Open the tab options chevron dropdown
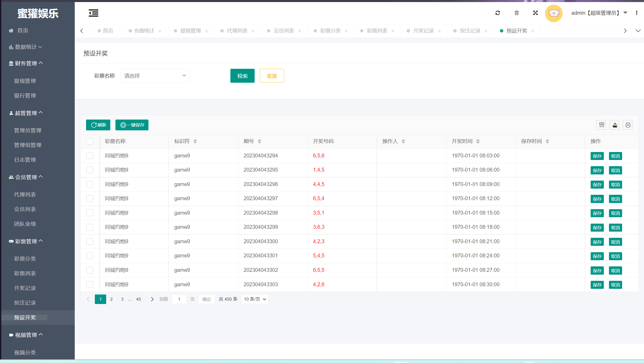The height and width of the screenshot is (363, 644). [x=638, y=31]
